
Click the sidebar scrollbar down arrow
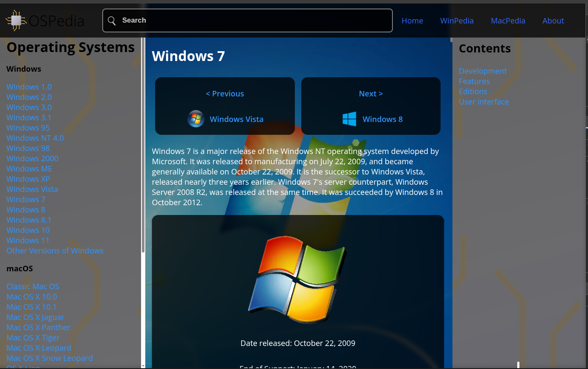tap(143, 366)
